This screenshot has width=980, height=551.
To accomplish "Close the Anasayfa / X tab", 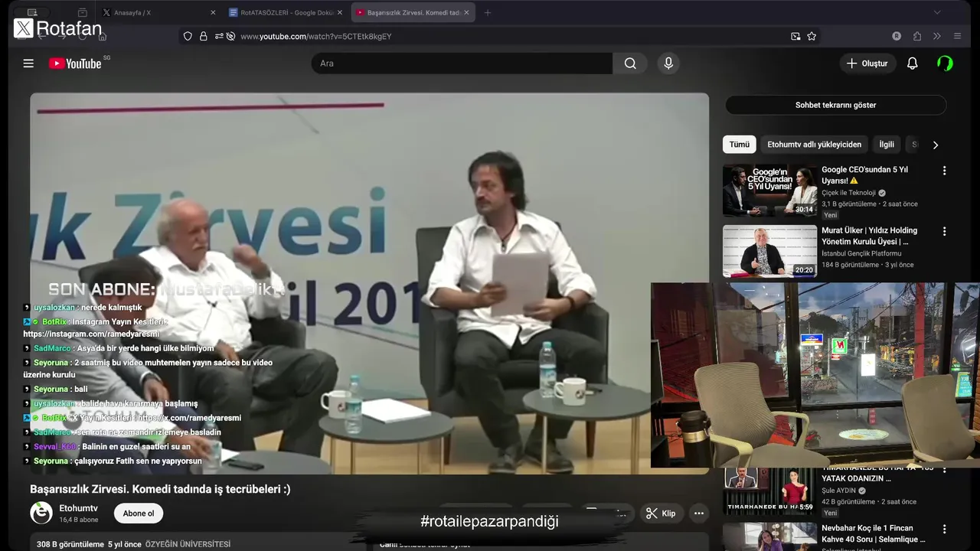I will (x=213, y=12).
